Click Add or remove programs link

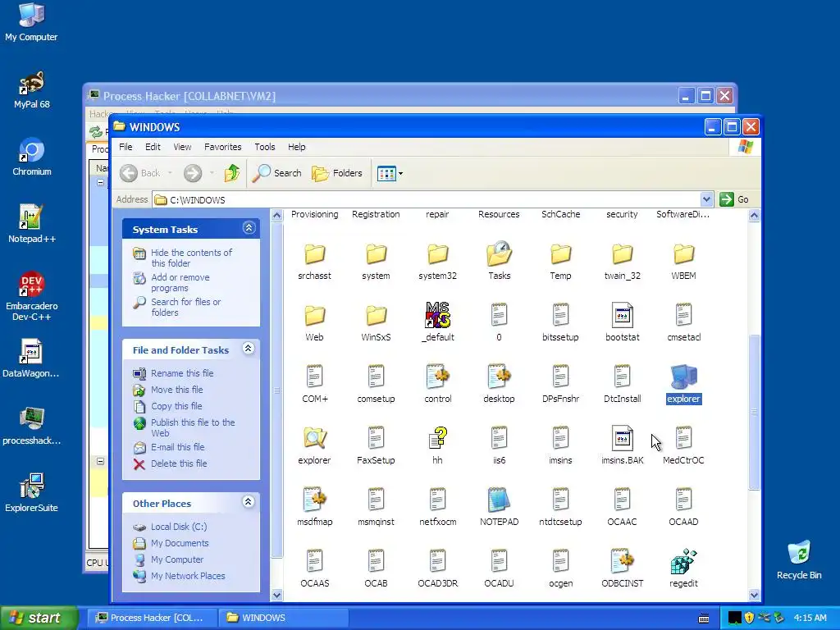coord(180,282)
